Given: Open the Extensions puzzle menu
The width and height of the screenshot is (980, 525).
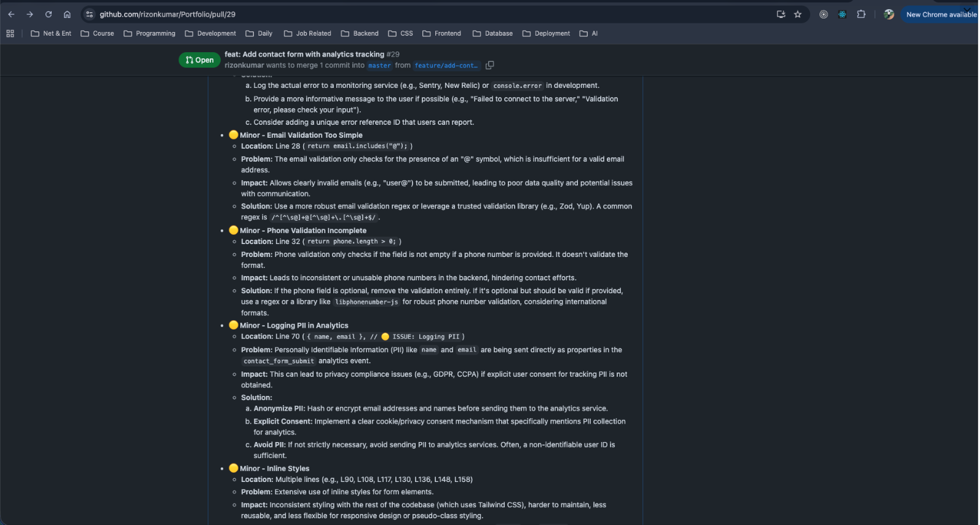Looking at the screenshot, I should [861, 14].
